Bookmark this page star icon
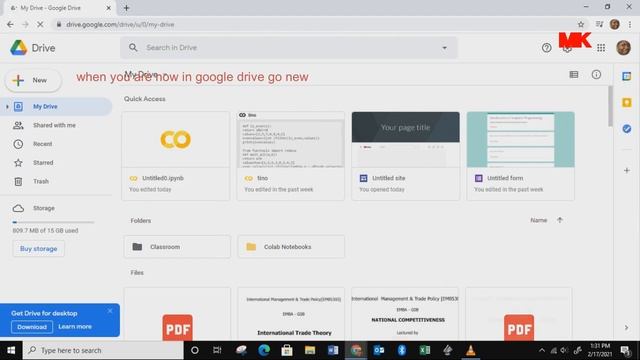 tap(580, 24)
